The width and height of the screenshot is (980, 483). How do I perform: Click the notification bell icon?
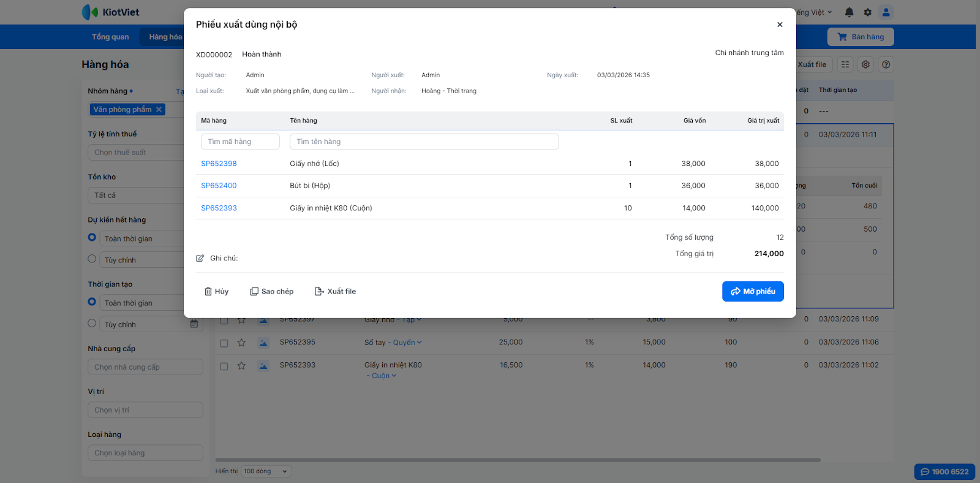pos(849,12)
